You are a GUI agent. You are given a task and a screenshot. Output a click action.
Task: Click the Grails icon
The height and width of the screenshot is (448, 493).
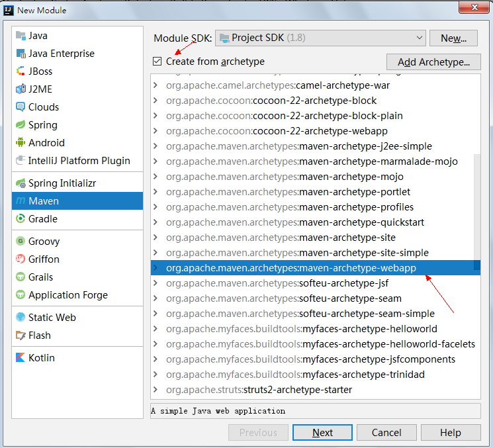tap(21, 277)
